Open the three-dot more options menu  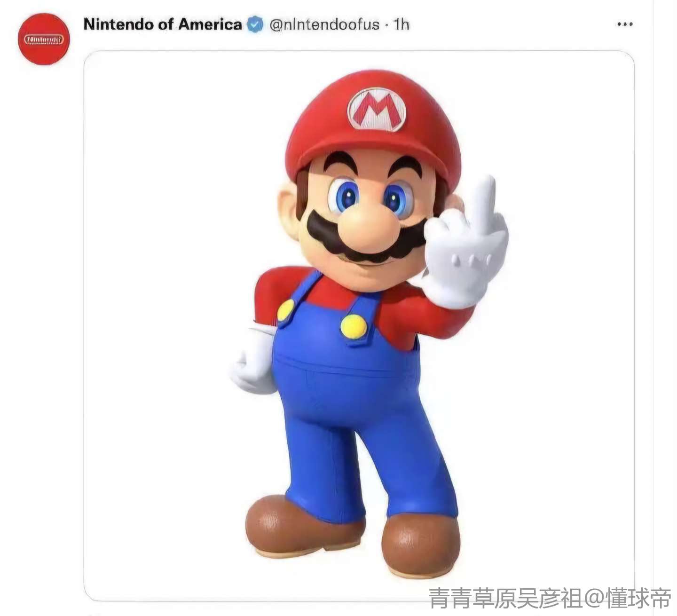pos(625,24)
